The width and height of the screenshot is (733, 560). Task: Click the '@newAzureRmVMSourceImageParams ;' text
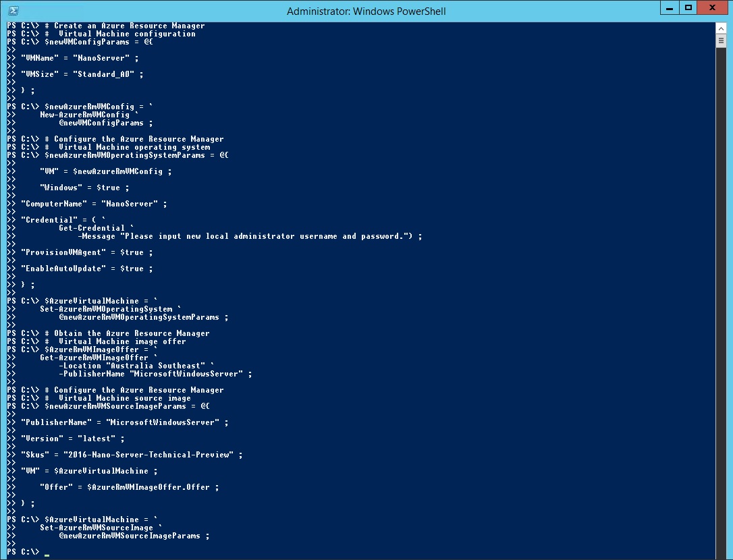pos(134,536)
